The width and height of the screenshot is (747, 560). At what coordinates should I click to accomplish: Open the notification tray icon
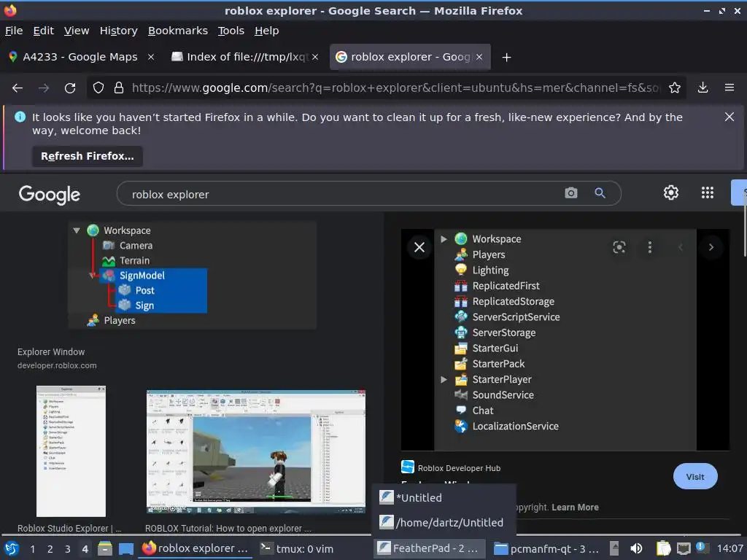click(x=701, y=547)
